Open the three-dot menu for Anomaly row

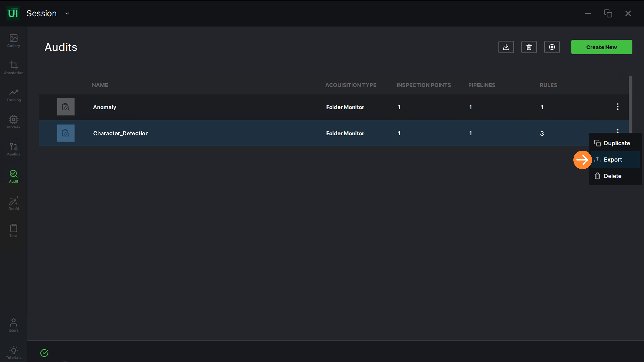click(x=618, y=107)
